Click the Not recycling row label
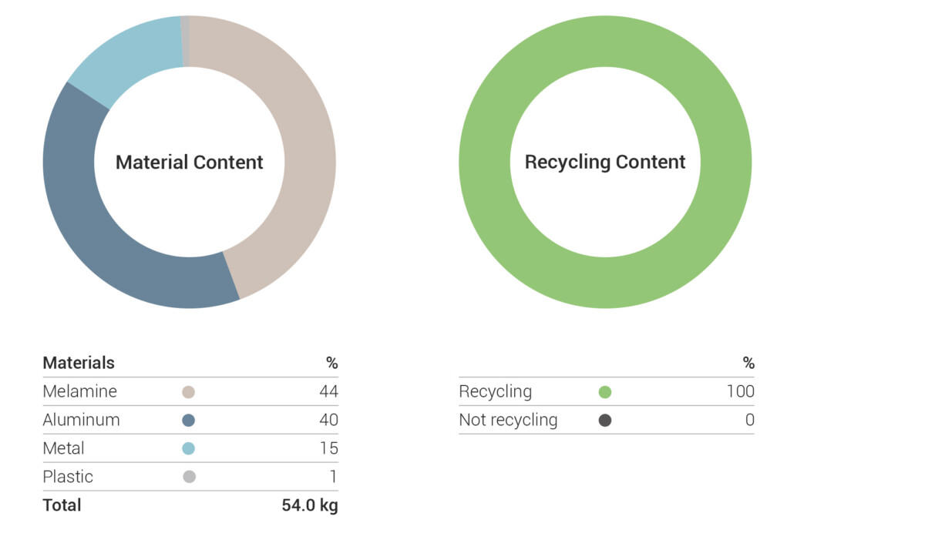The width and height of the screenshot is (925, 560). 508,421
